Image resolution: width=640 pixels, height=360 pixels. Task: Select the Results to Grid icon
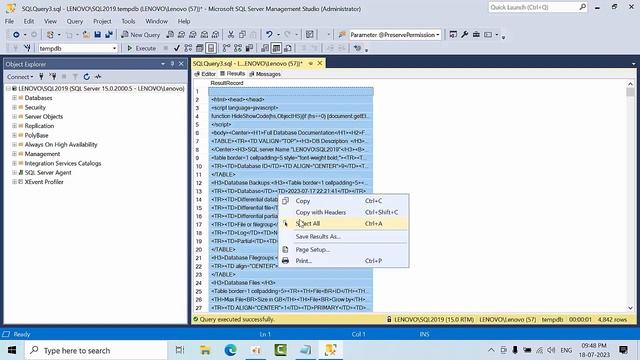point(276,48)
